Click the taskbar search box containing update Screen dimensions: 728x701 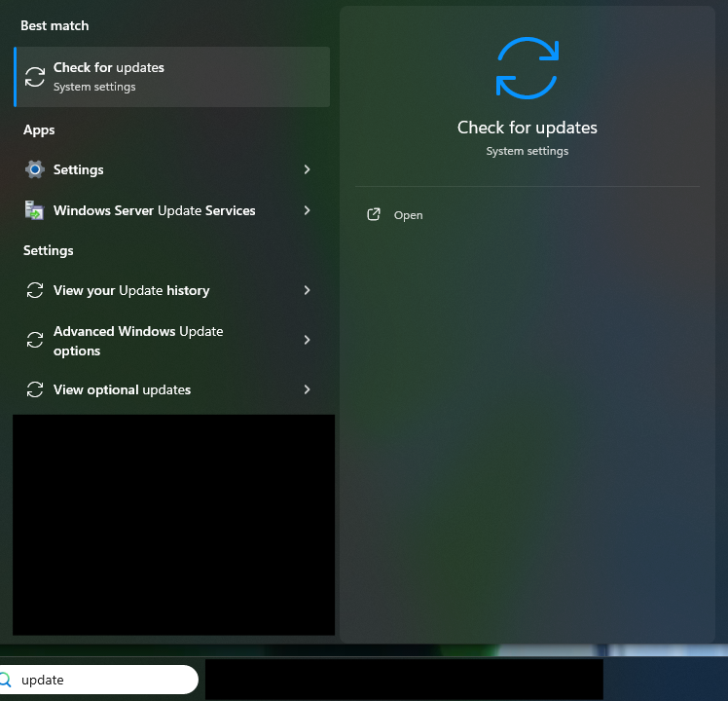pyautogui.click(x=99, y=680)
